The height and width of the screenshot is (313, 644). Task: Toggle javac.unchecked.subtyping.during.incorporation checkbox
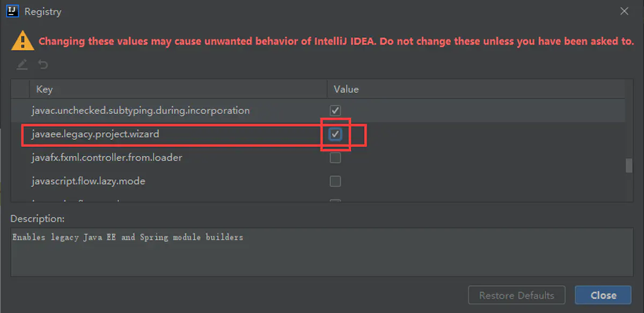click(x=335, y=110)
